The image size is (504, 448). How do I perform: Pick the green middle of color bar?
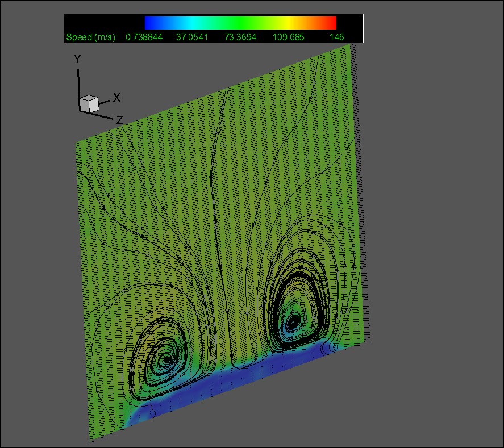point(241,23)
